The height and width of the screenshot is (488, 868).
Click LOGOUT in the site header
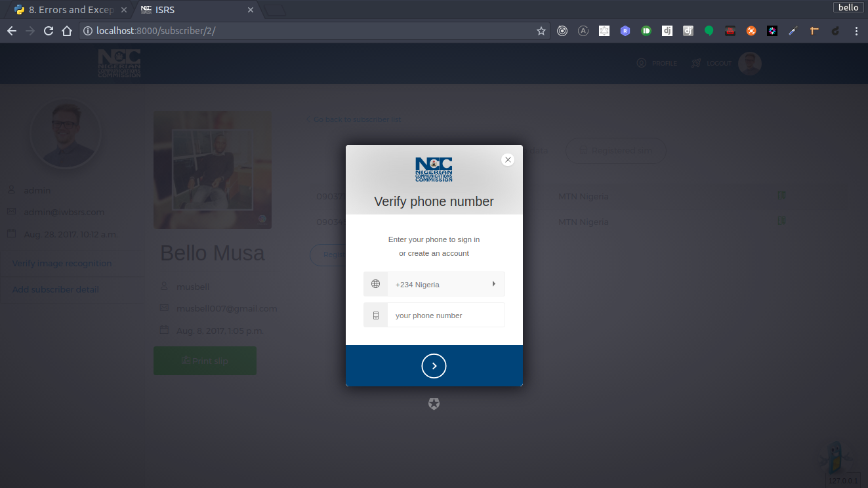[711, 63]
